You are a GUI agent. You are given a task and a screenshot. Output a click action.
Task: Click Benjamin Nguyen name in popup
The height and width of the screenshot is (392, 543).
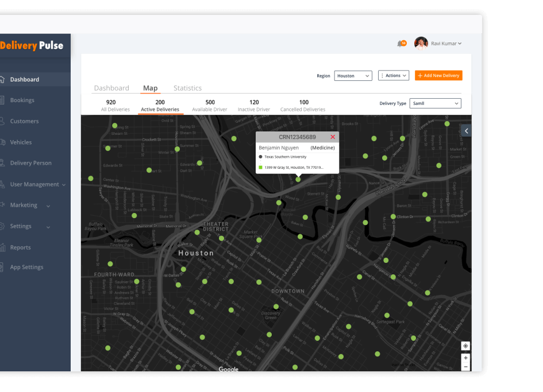coord(279,148)
